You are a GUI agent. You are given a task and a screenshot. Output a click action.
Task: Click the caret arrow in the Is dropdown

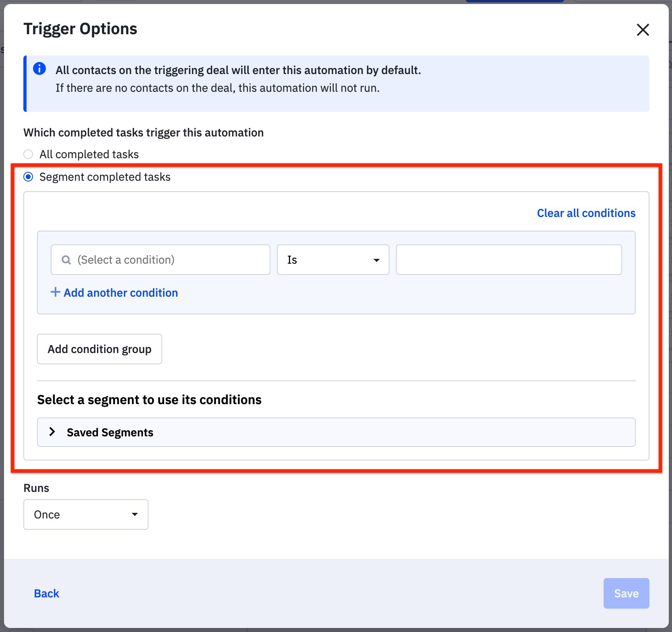[x=377, y=260]
